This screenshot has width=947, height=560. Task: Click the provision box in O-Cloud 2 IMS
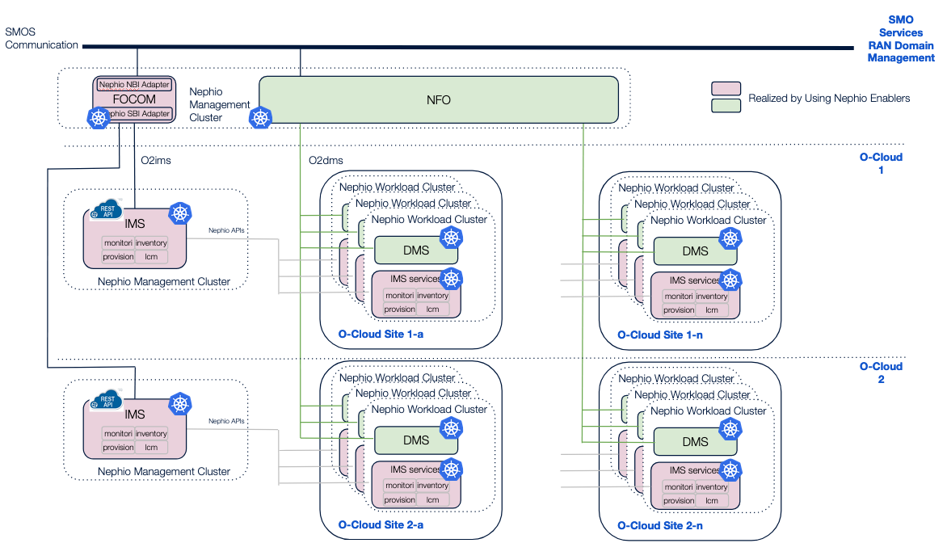[x=118, y=447]
